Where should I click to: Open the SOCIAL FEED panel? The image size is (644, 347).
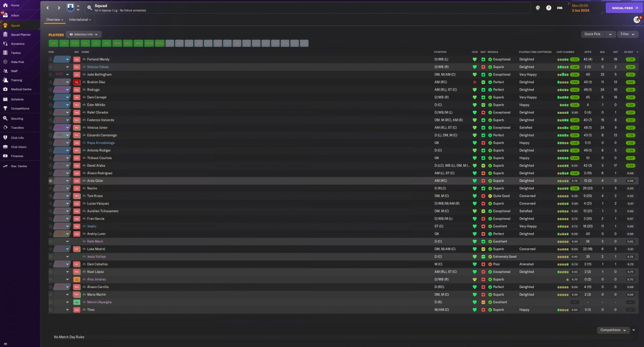pyautogui.click(x=624, y=8)
